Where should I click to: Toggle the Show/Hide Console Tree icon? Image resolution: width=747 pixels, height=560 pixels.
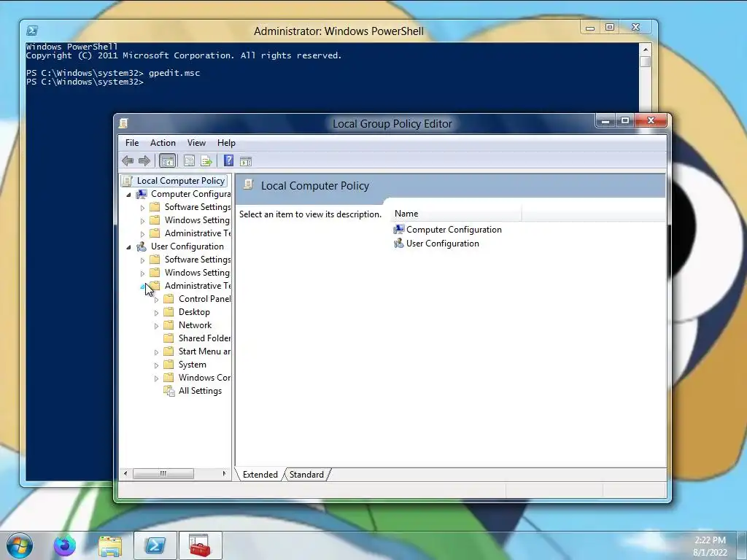(x=167, y=161)
